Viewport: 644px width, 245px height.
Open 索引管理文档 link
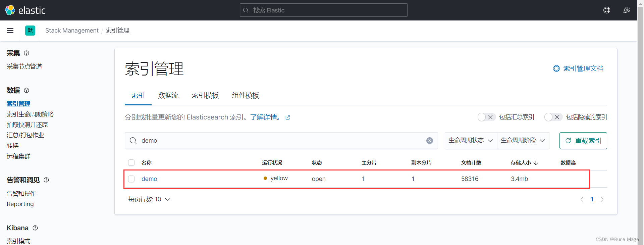(x=578, y=68)
